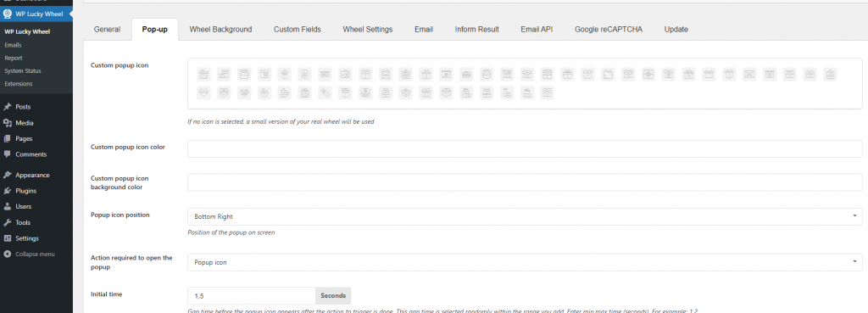Viewport: 868px width, 313px height.
Task: Open the Popup icon position dropdown
Action: tap(525, 216)
